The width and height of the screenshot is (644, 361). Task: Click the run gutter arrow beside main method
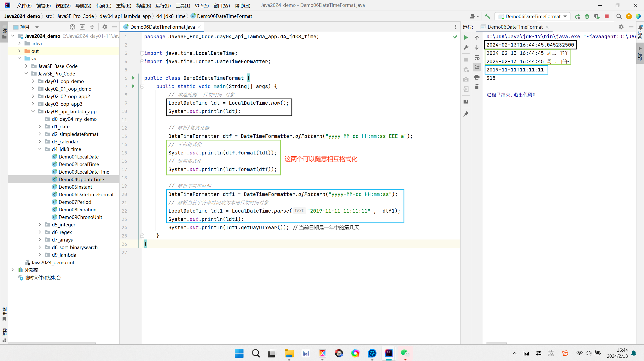tap(133, 86)
